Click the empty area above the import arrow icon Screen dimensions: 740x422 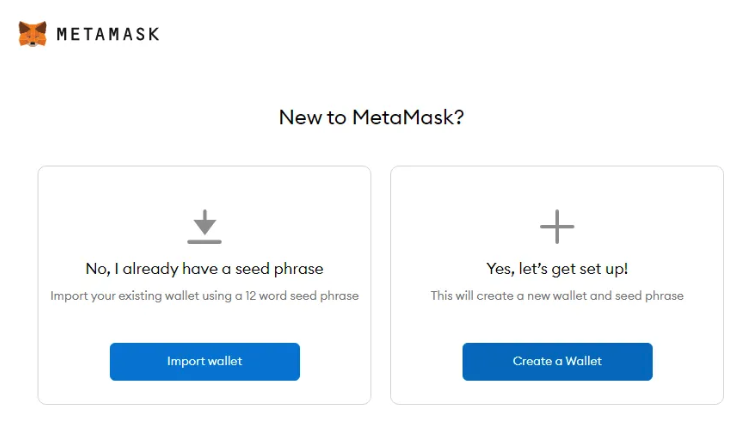click(x=204, y=188)
